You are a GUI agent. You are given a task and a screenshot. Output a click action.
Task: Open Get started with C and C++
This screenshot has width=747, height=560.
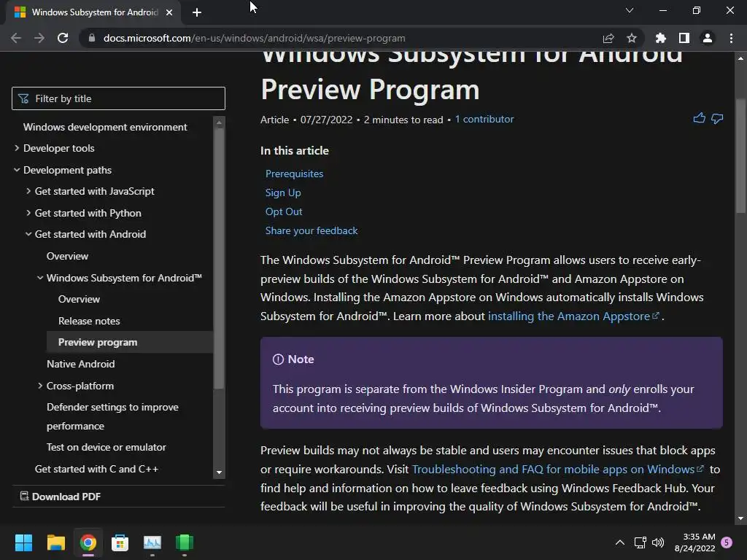click(96, 469)
